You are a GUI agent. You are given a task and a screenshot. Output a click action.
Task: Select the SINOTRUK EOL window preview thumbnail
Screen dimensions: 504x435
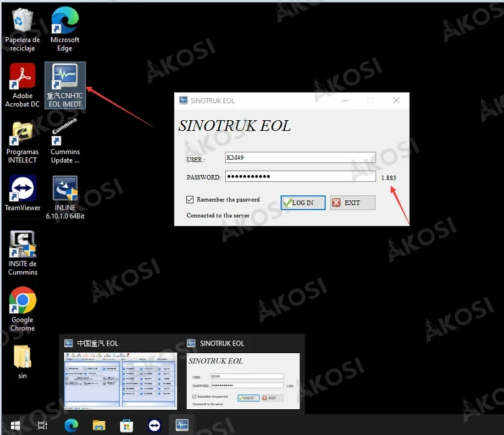[x=243, y=381]
